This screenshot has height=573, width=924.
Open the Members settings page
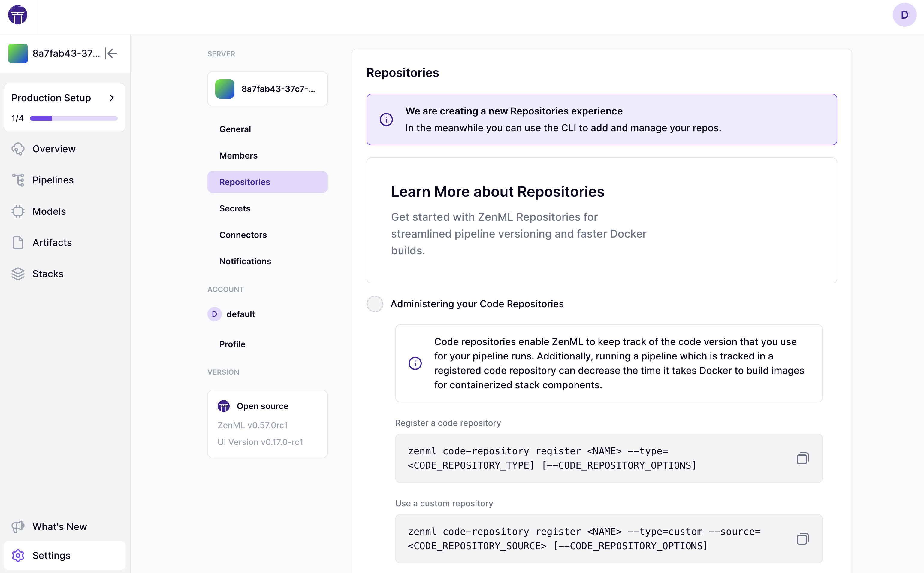(x=238, y=156)
